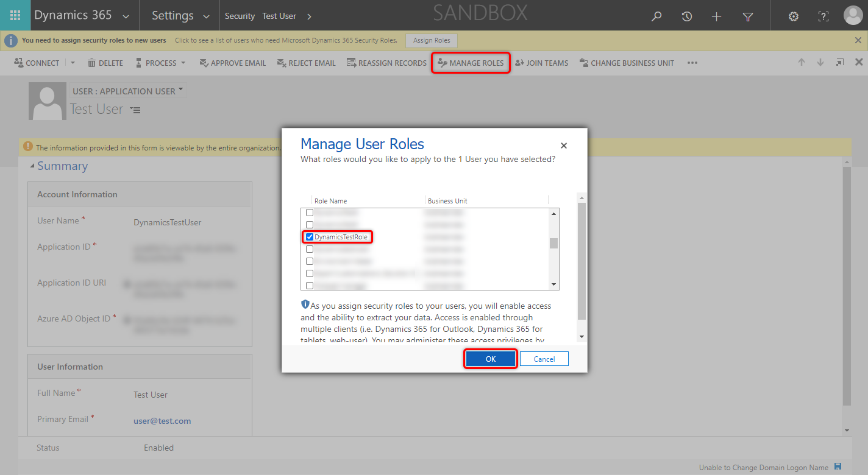Image resolution: width=868 pixels, height=475 pixels.
Task: Open the user@test.com email link
Action: click(162, 421)
